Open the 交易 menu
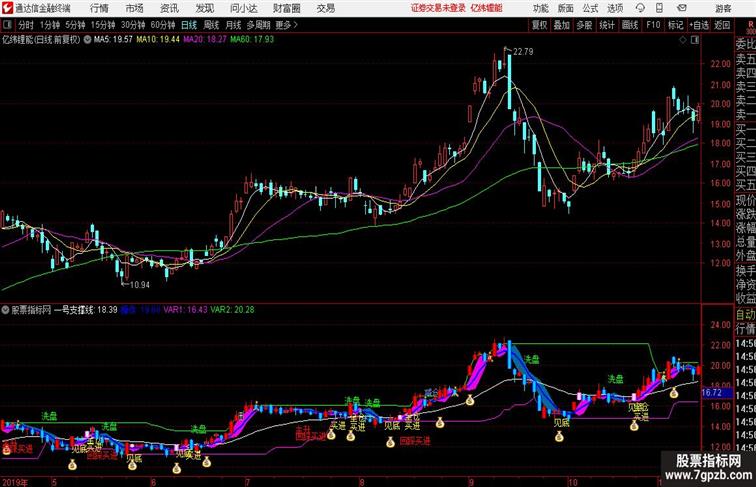Image resolution: width=756 pixels, height=487 pixels. [x=326, y=8]
